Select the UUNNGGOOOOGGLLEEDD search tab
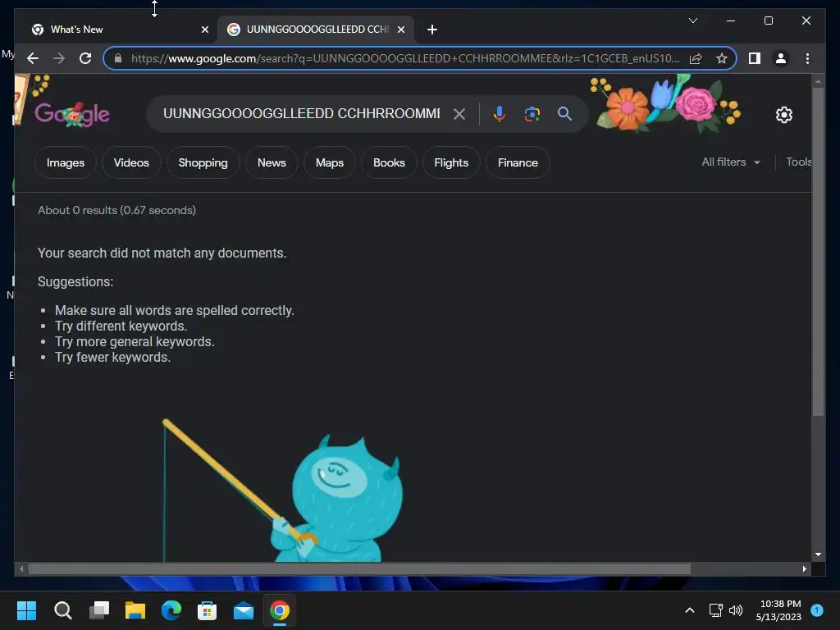 315,30
